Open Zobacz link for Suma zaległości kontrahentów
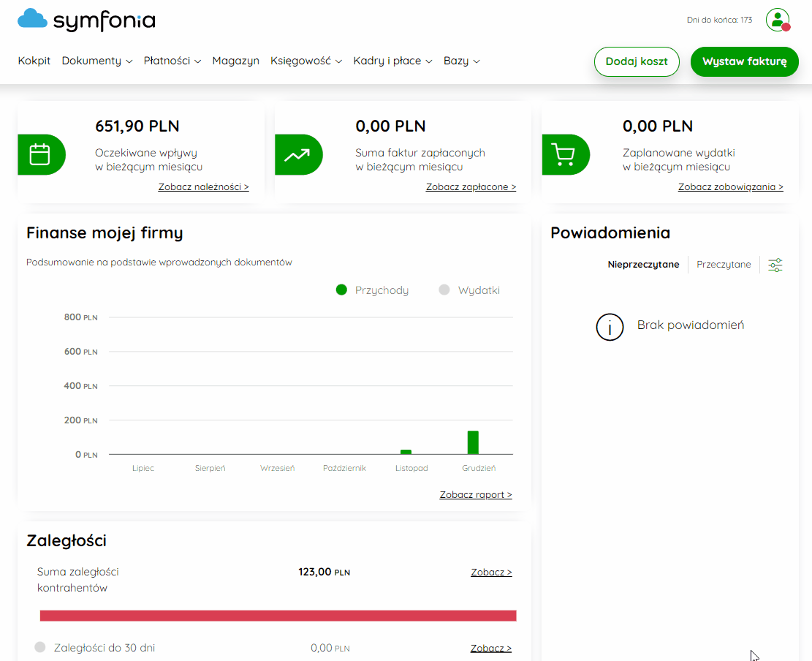The image size is (812, 661). pos(491,573)
